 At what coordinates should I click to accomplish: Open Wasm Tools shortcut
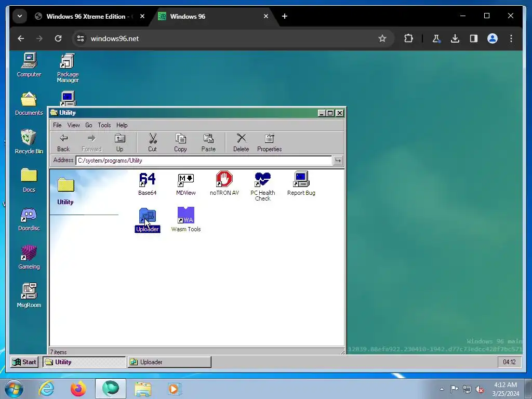pyautogui.click(x=185, y=220)
